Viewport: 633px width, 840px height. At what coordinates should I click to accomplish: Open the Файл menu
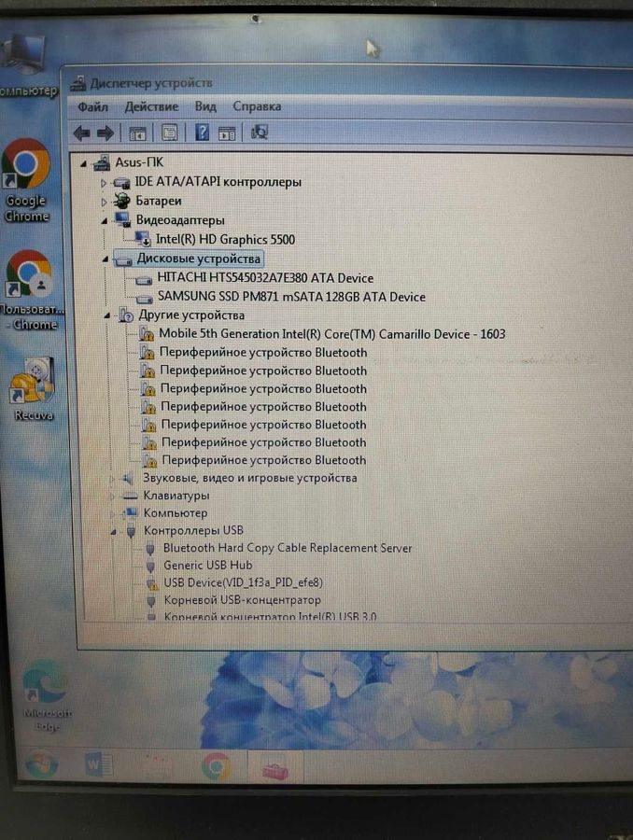click(x=93, y=106)
